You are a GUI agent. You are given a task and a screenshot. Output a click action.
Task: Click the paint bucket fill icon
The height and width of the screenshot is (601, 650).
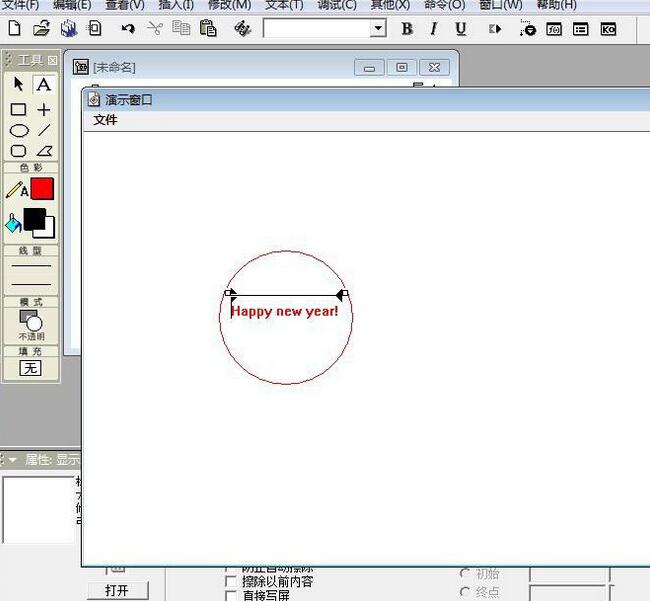pos(13,224)
